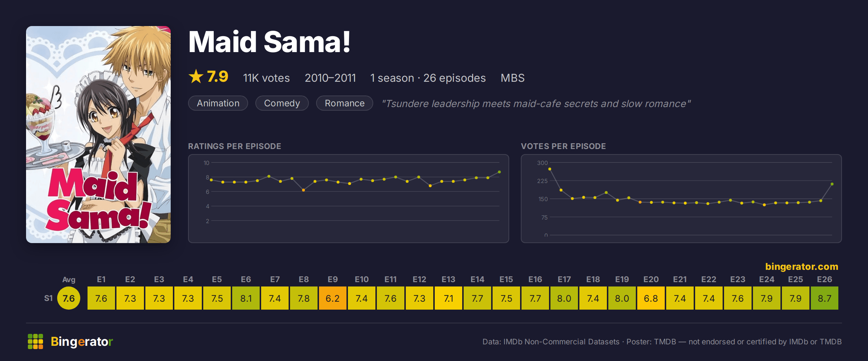Click the Bingerator brand name
Image resolution: width=868 pixels, height=361 pixels.
pyautogui.click(x=82, y=341)
